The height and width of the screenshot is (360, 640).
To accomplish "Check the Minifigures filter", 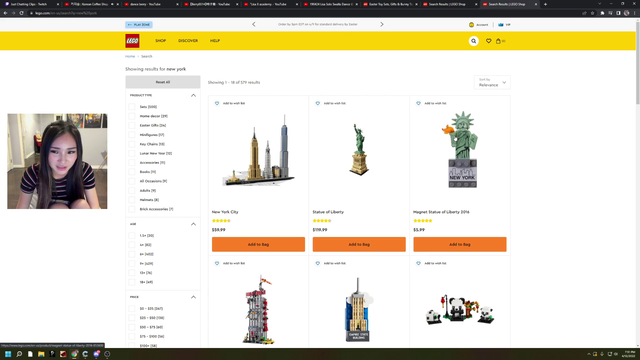I will tap(132, 135).
